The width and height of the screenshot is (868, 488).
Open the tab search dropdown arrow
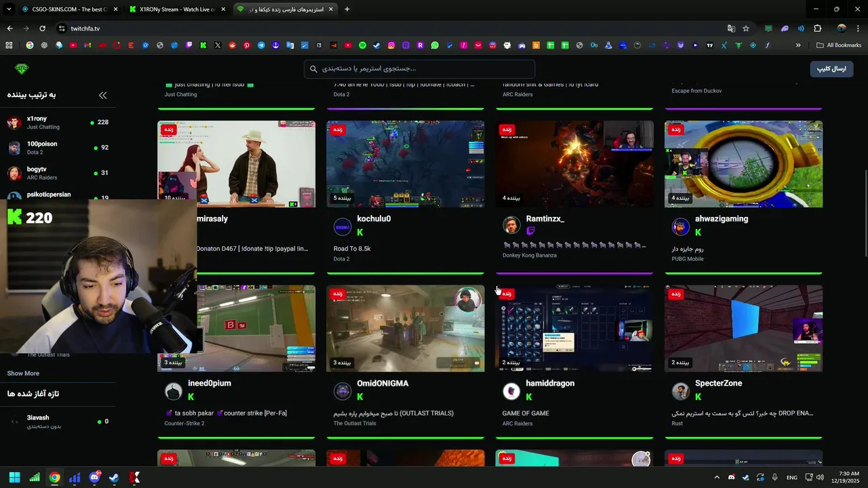(9, 9)
